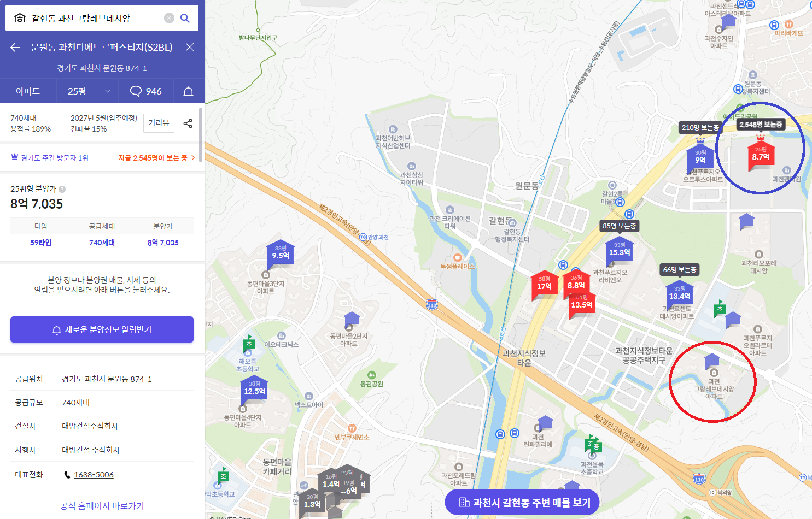
Task: Click the search magnifier icon
Action: point(185,18)
